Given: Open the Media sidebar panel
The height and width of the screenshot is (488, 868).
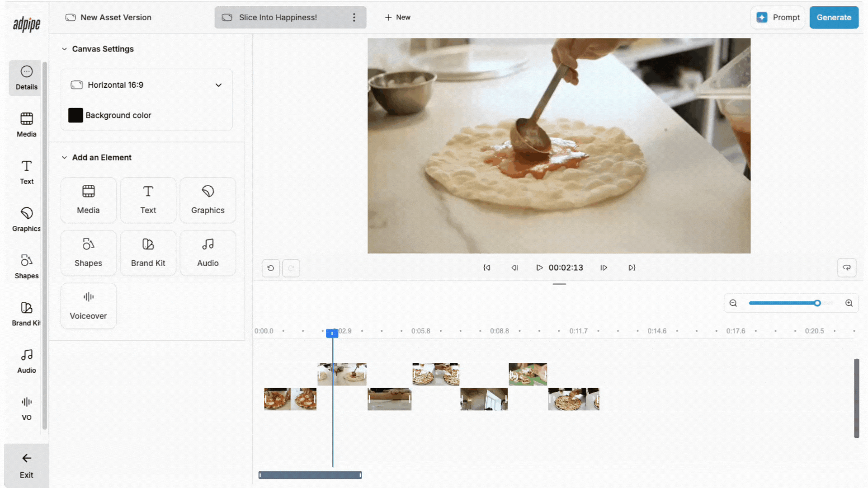Looking at the screenshot, I should (26, 125).
